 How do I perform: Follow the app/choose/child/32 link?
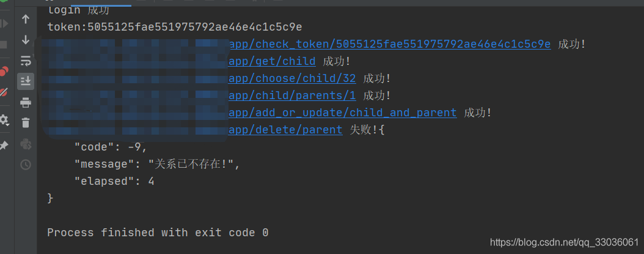click(x=292, y=78)
